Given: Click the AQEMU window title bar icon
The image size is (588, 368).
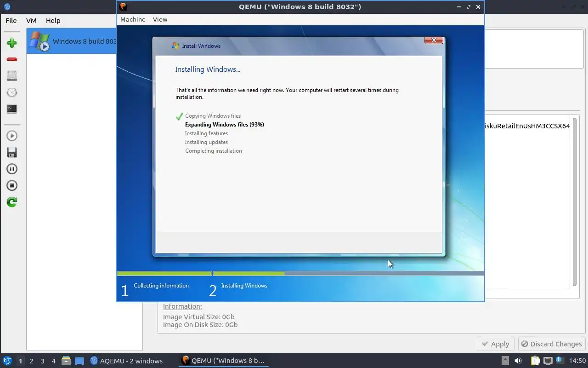Looking at the screenshot, I should [x=7, y=6].
